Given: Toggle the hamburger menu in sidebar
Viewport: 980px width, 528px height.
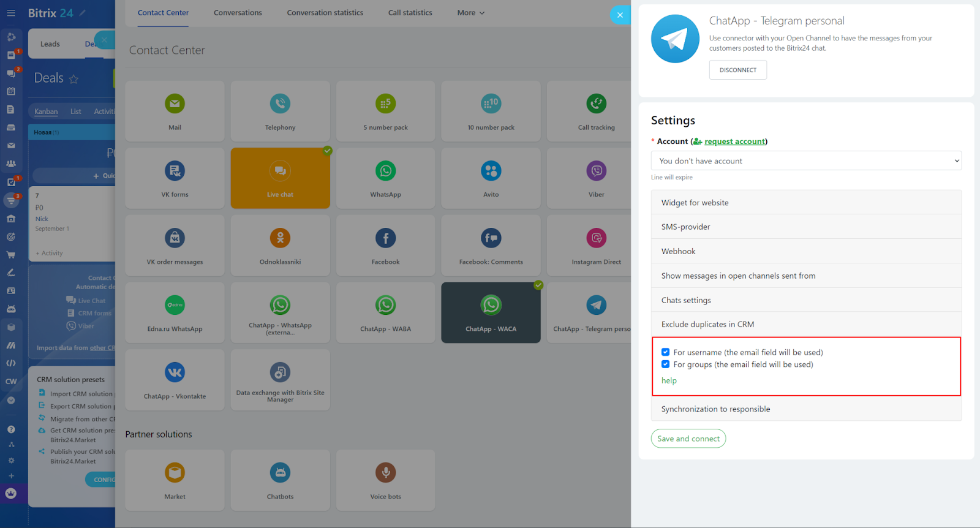Looking at the screenshot, I should (11, 13).
